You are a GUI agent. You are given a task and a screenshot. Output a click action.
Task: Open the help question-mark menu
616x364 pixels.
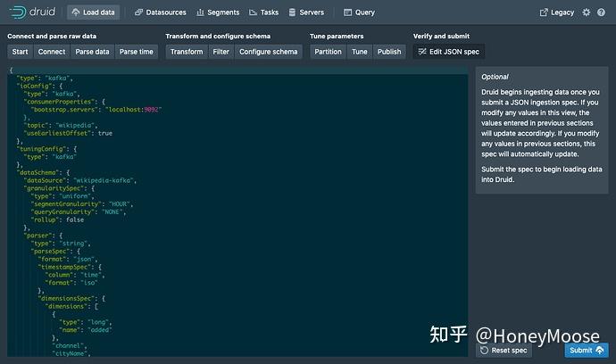601,12
